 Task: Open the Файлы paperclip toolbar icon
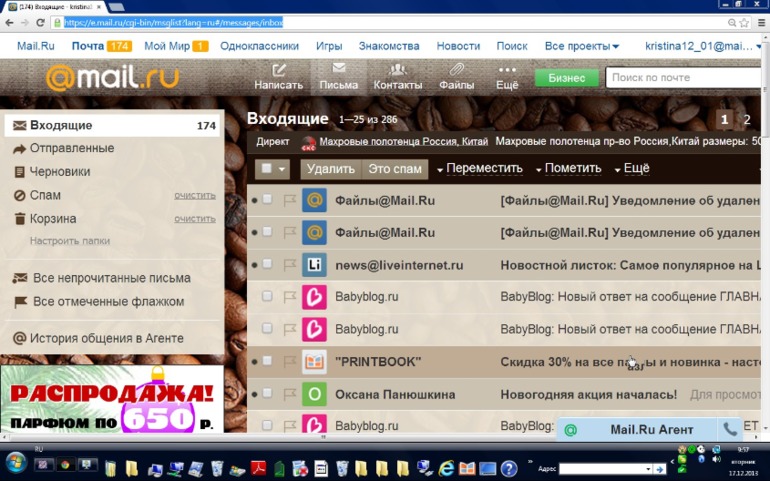click(x=457, y=77)
